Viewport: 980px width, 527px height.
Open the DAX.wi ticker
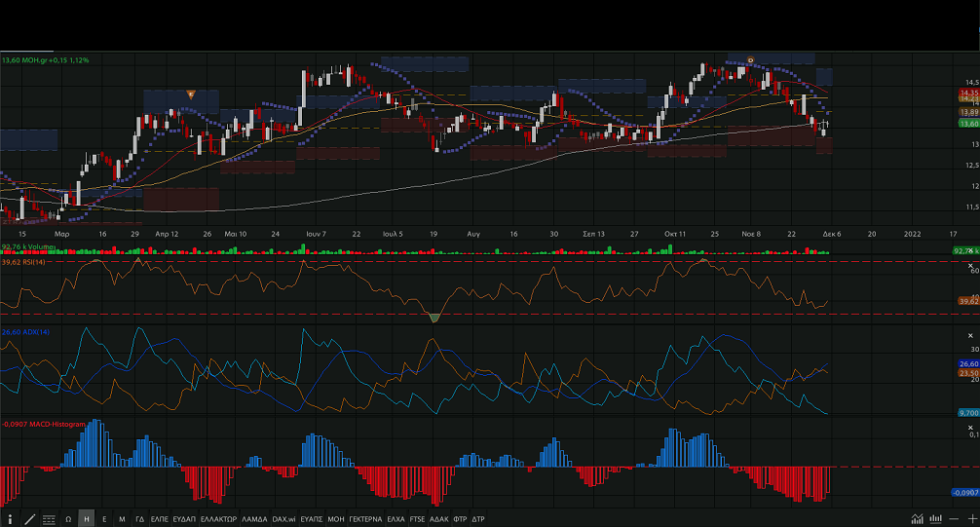pyautogui.click(x=283, y=519)
